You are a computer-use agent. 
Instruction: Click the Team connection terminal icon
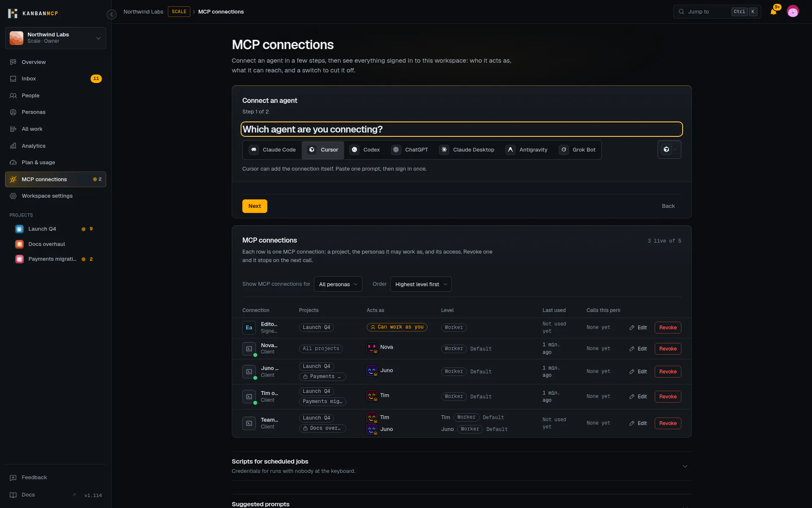click(x=249, y=423)
